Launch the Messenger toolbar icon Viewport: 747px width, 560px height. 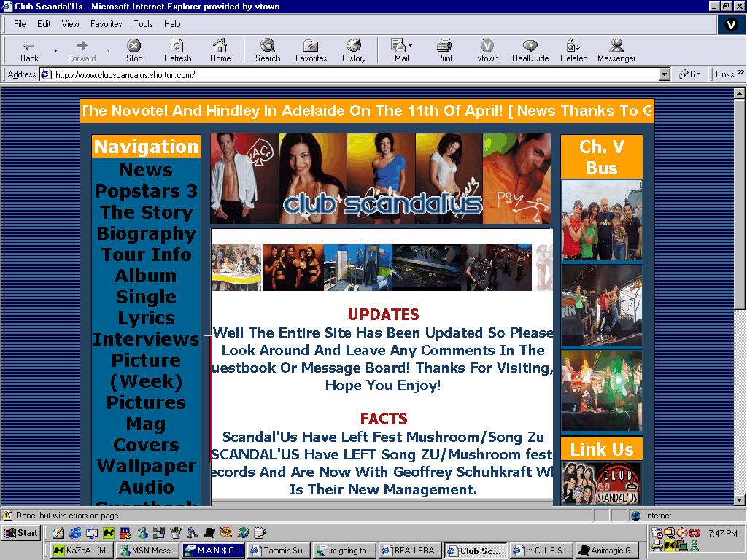click(x=616, y=50)
